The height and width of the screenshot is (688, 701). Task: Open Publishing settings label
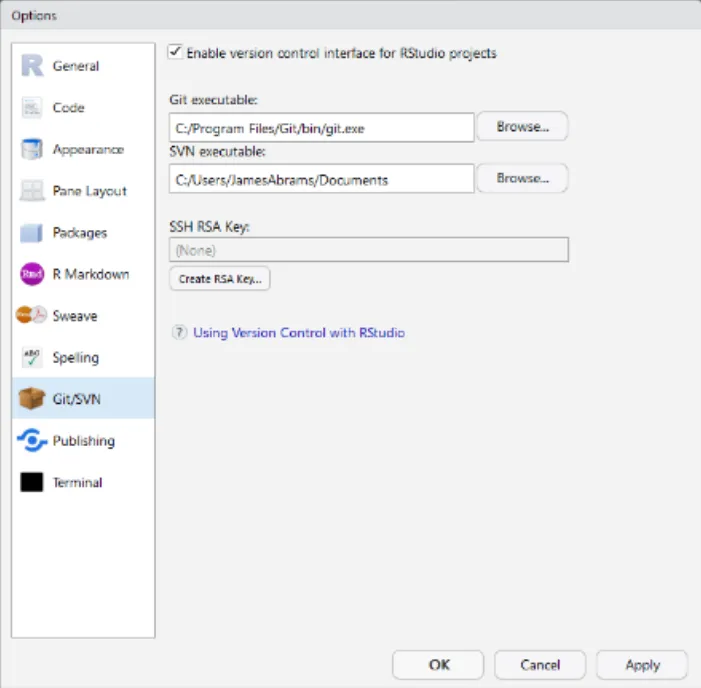point(84,441)
